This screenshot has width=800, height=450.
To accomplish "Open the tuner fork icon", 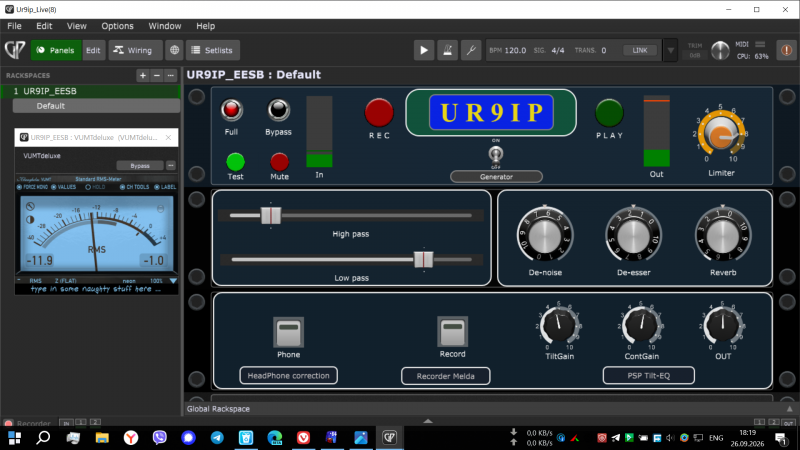I will click(471, 50).
